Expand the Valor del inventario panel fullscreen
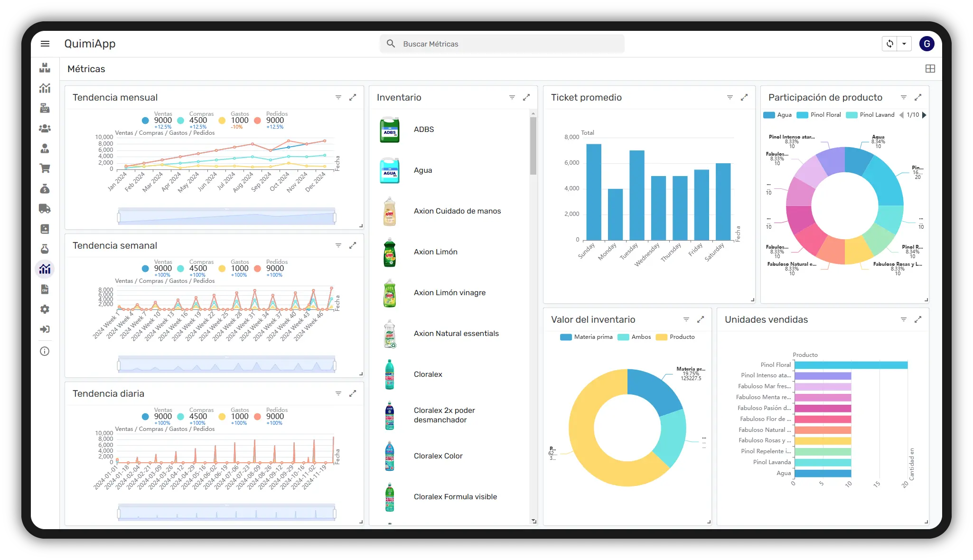 [701, 319]
